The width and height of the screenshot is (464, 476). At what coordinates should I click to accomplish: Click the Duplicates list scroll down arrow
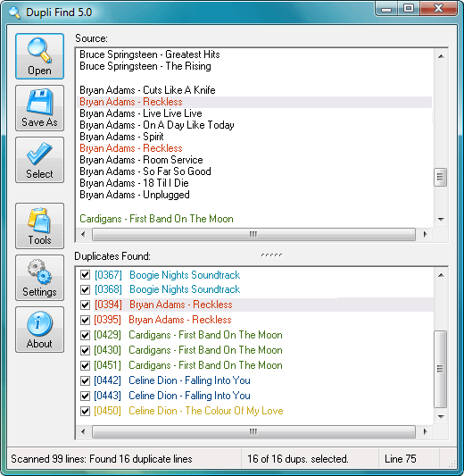(441, 417)
